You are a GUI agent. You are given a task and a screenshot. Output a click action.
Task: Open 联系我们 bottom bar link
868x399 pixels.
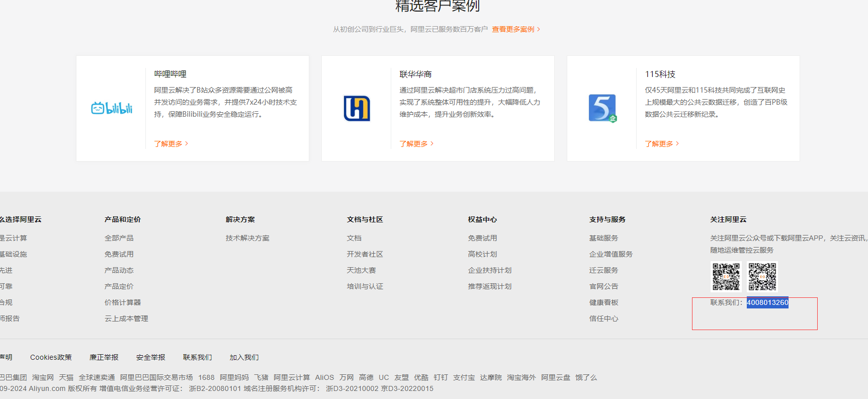(x=198, y=357)
